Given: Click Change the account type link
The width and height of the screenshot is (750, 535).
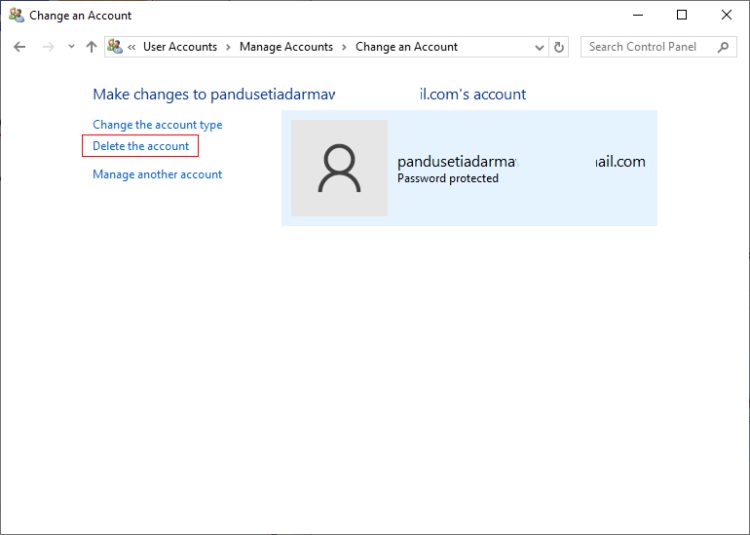Looking at the screenshot, I should point(157,125).
